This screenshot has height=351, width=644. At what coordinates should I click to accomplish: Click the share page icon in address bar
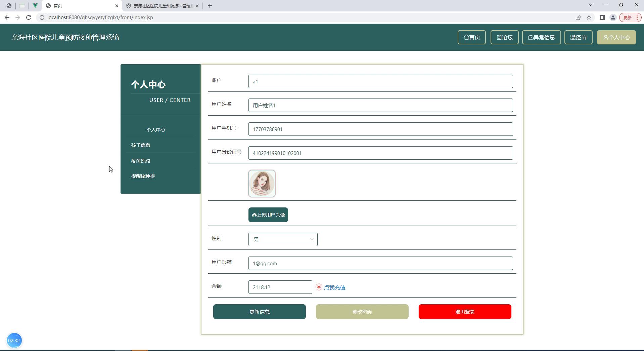[578, 17]
